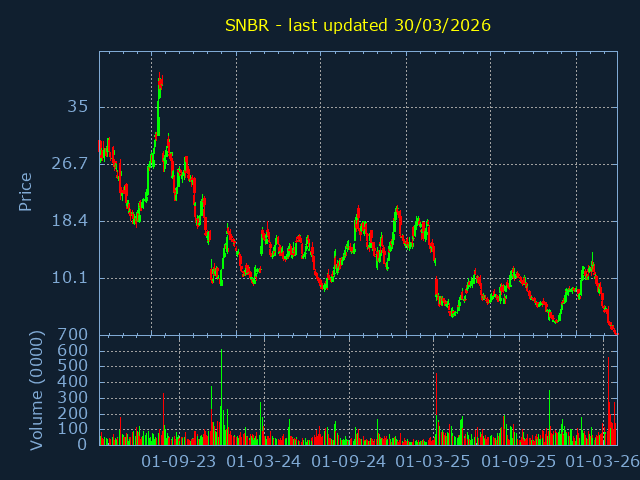Select the 35 price tick label
640x480 pixels.
click(77, 107)
